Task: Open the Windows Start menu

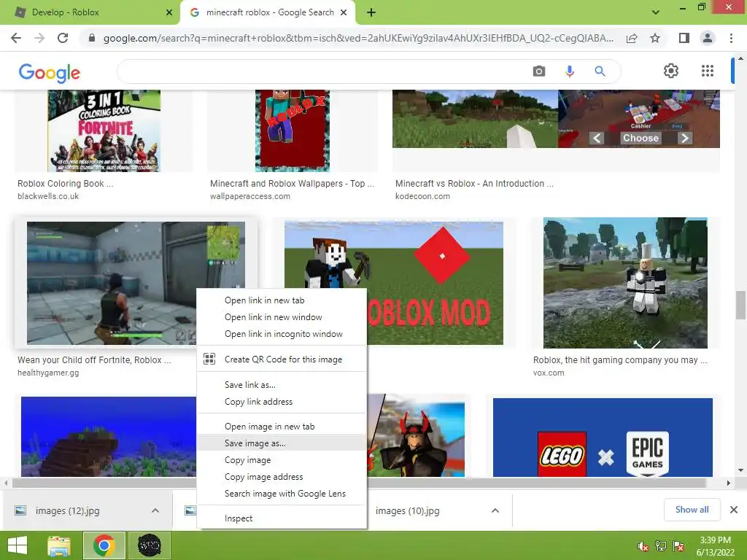Action: [18, 545]
